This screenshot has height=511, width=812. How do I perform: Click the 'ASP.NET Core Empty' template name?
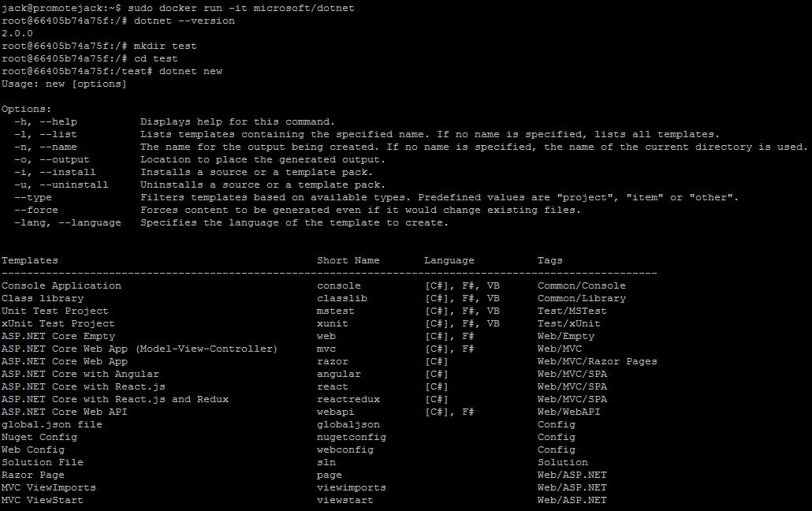click(58, 337)
